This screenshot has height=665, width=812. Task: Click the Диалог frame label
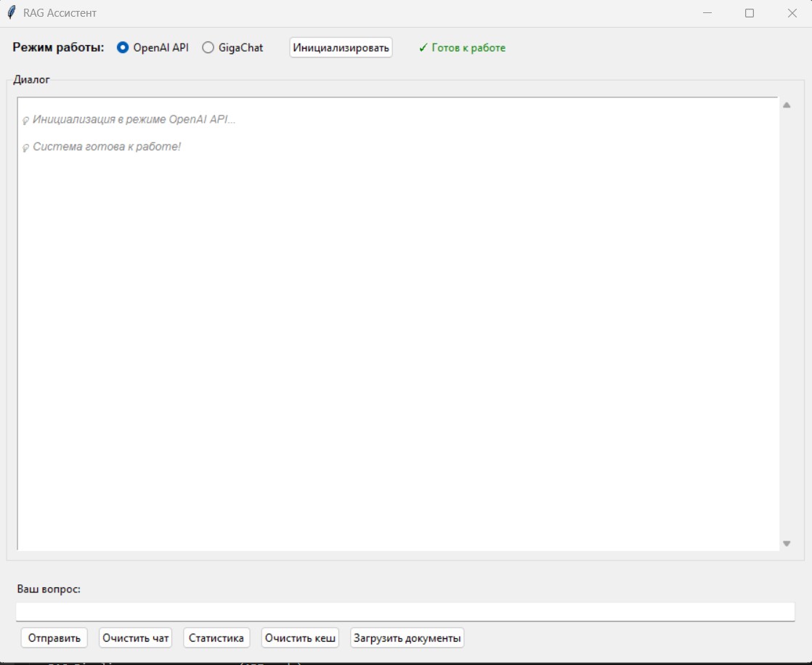(x=31, y=79)
